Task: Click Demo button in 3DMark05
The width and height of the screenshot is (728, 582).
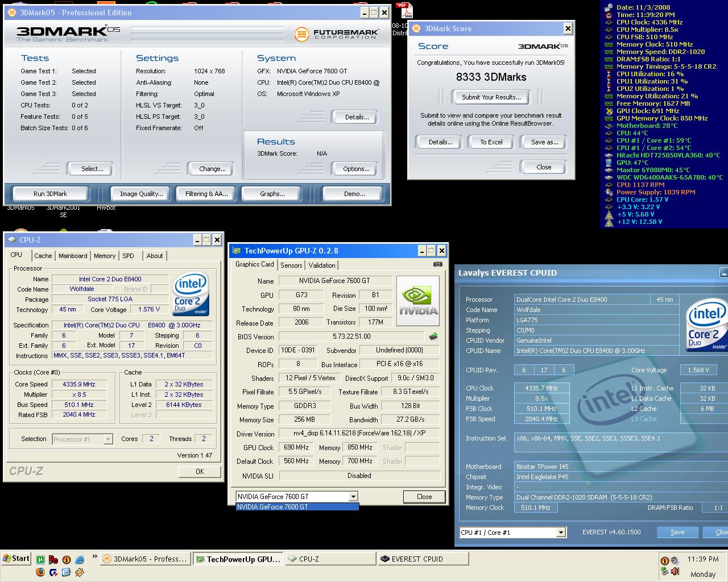Action: point(354,194)
